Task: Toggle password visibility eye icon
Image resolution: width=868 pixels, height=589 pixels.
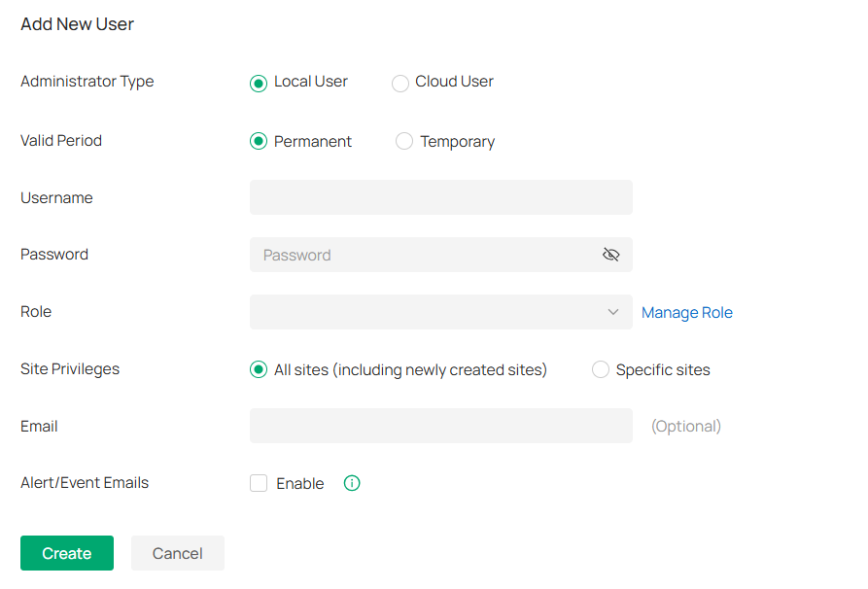Action: pyautogui.click(x=610, y=255)
